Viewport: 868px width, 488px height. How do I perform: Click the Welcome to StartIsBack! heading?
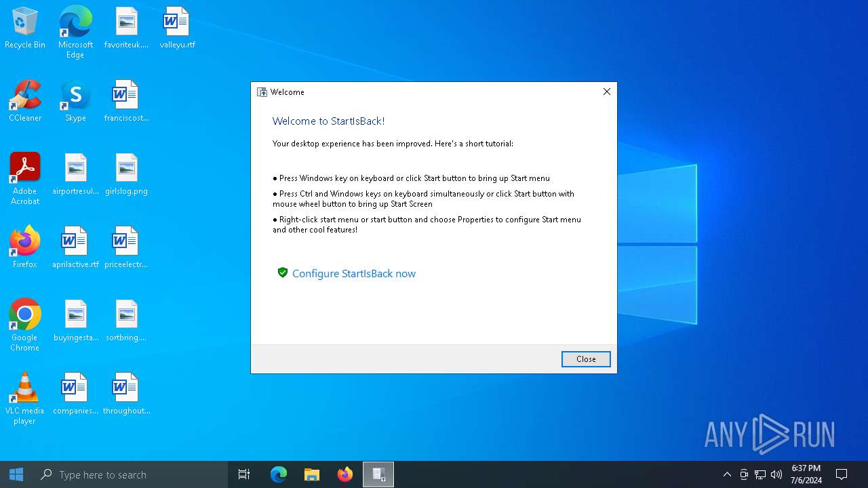tap(328, 121)
